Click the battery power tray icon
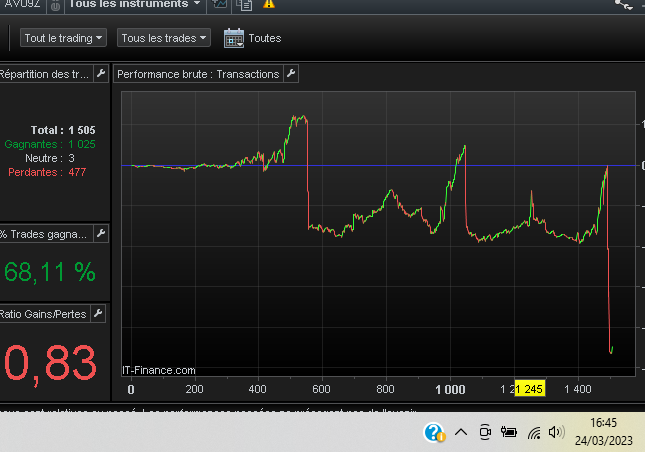645x452 pixels. [509, 432]
